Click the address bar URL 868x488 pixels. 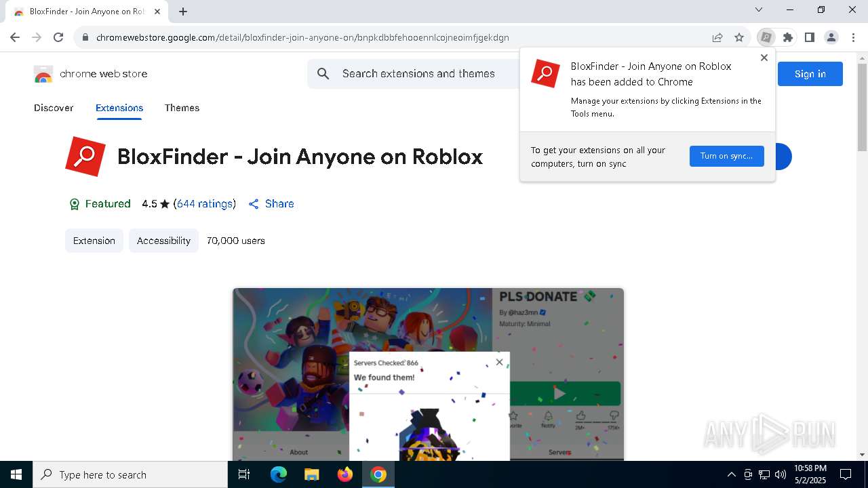[302, 37]
